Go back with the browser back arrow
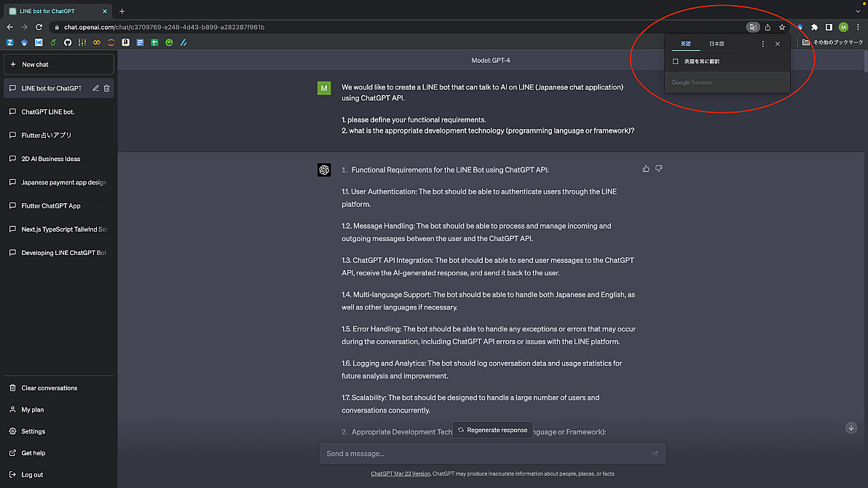 tap(10, 27)
